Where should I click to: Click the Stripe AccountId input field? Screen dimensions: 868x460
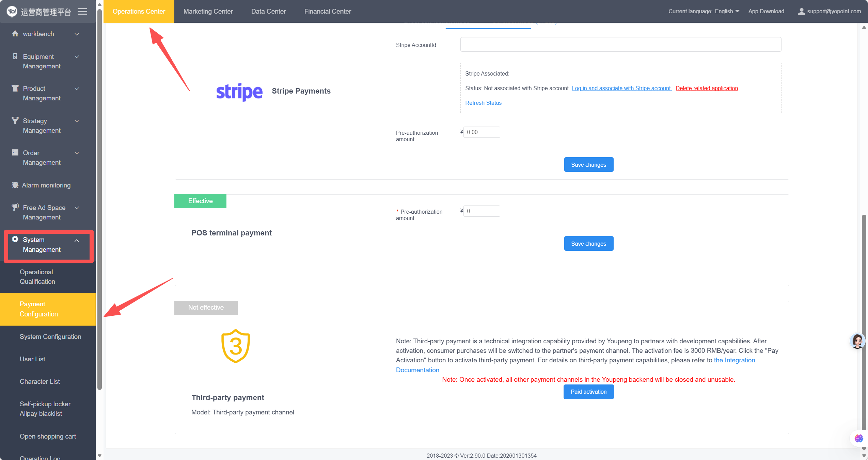point(620,45)
